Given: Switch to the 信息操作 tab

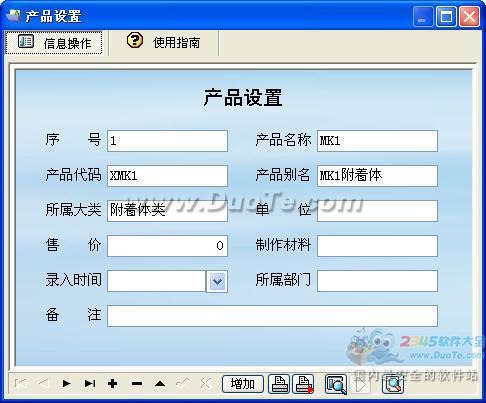Looking at the screenshot, I should 54,42.
